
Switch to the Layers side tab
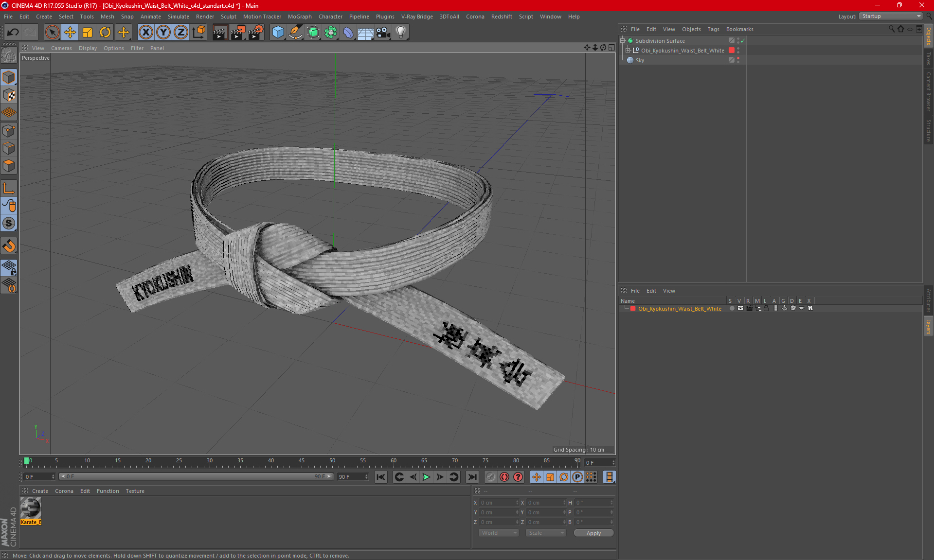click(x=928, y=326)
